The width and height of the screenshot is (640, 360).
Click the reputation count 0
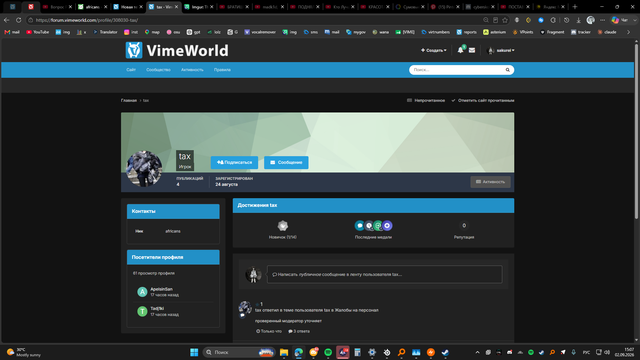[x=464, y=225]
